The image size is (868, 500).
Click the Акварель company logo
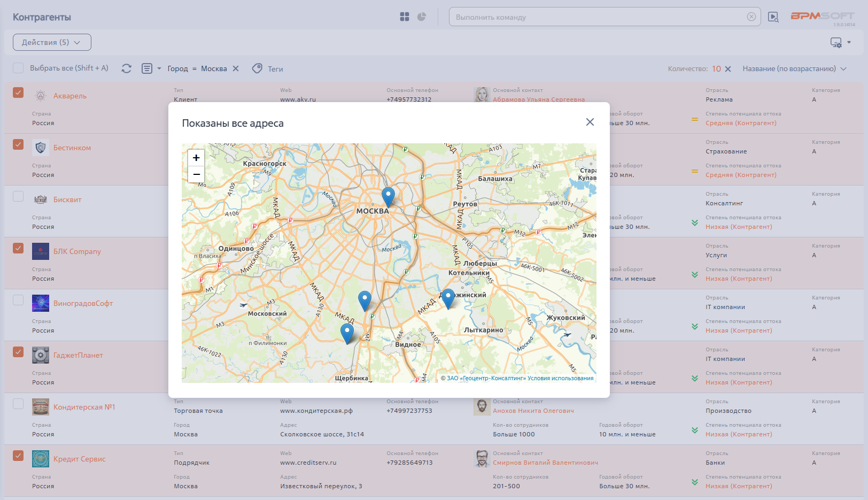(x=41, y=96)
